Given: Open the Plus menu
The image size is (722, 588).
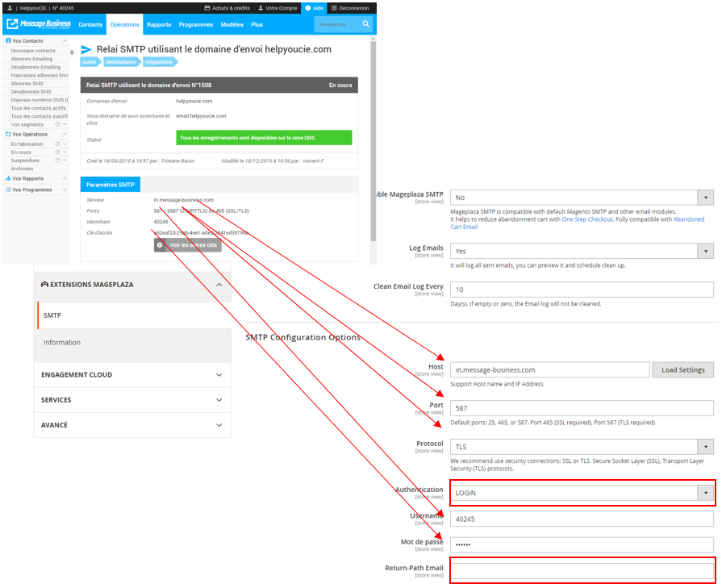Looking at the screenshot, I should 257,24.
